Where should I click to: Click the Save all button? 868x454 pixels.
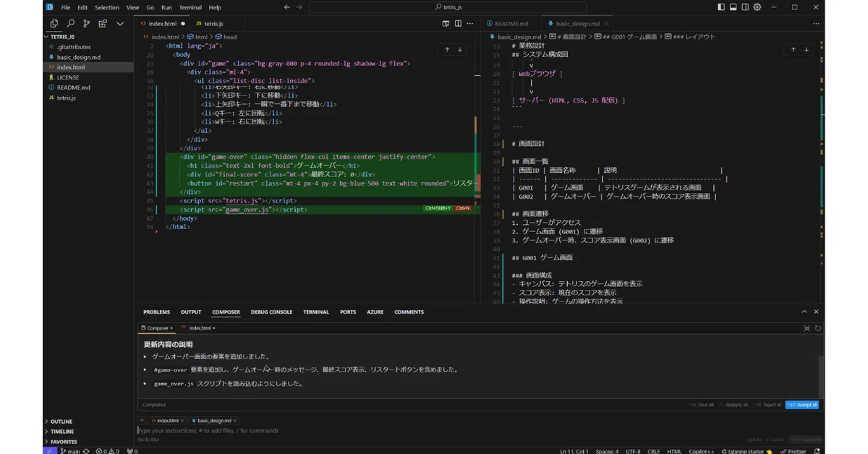(702, 405)
